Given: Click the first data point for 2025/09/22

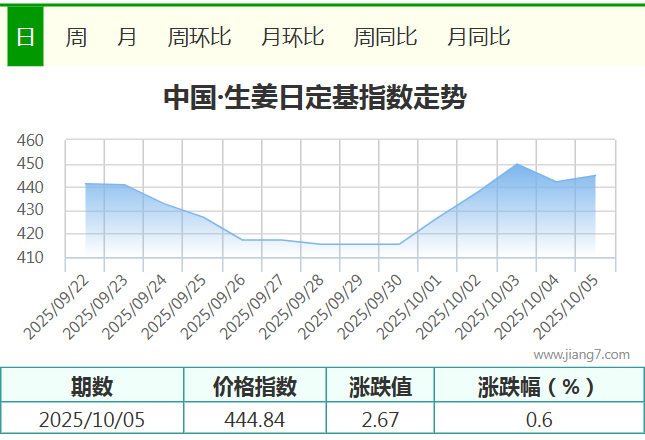Looking at the screenshot, I should click(86, 184).
